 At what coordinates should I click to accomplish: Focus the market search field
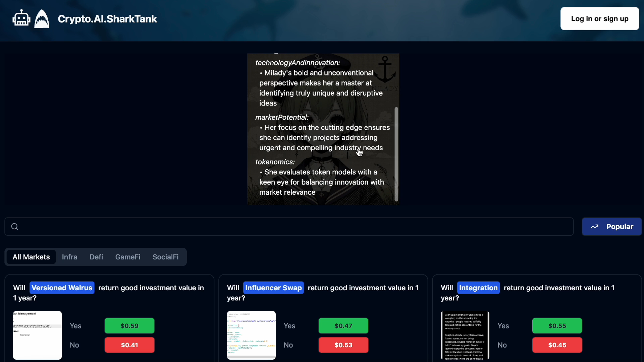[x=289, y=227]
